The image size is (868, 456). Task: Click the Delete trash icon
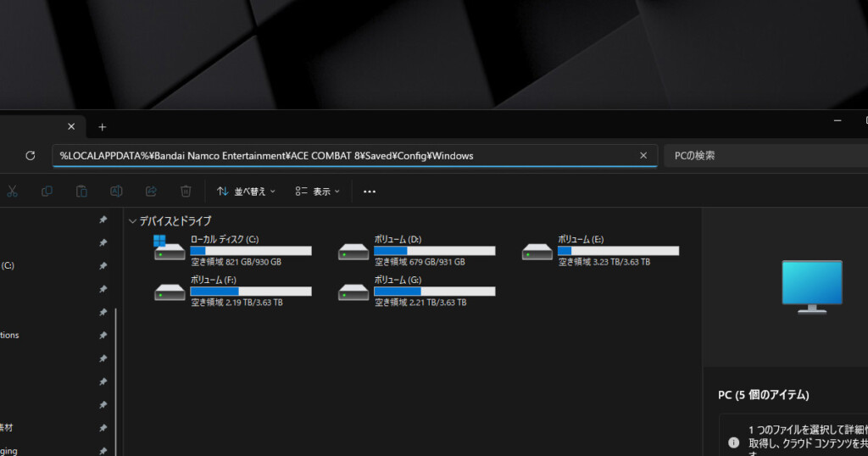pos(186,191)
